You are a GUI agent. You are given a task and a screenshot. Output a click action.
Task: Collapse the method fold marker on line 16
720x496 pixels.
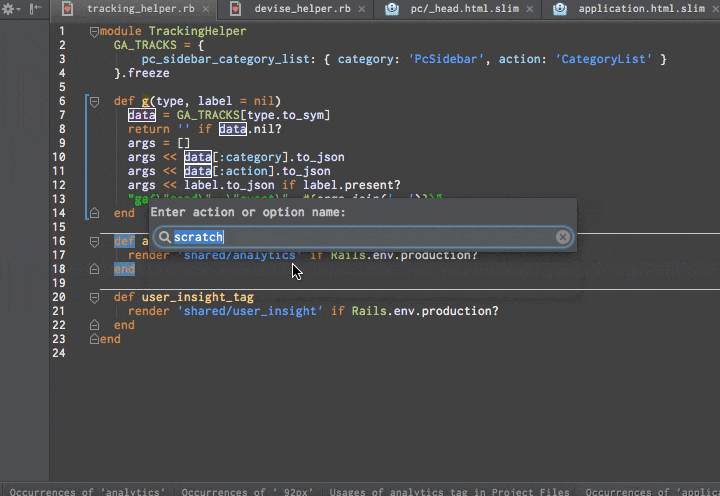pos(94,242)
